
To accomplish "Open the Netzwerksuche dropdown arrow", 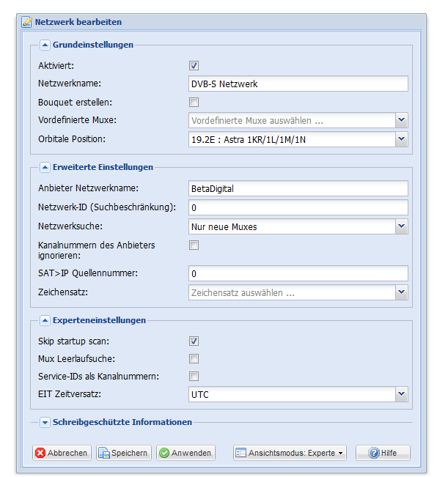I will pyautogui.click(x=401, y=226).
